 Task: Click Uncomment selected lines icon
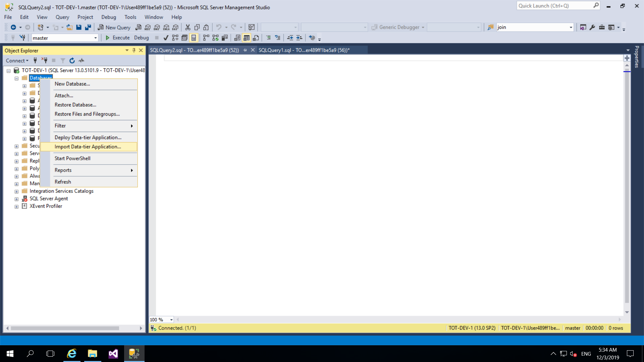(277, 38)
